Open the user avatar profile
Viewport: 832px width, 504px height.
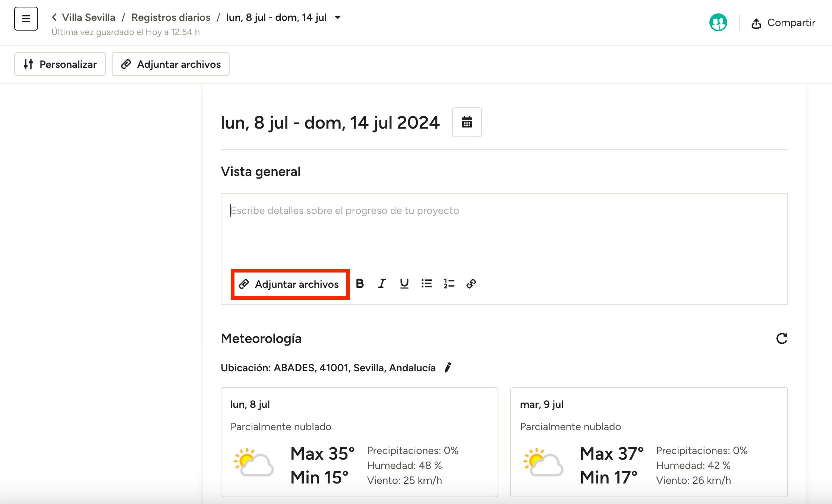coord(718,23)
